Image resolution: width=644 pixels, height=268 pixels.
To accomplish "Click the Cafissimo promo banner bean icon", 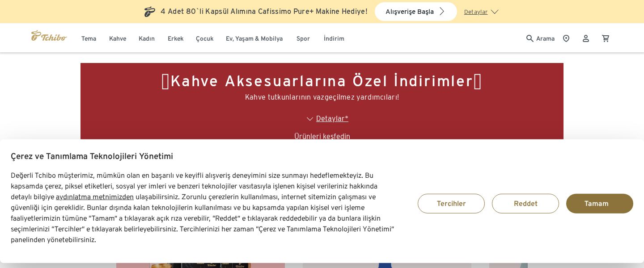I will tap(150, 12).
